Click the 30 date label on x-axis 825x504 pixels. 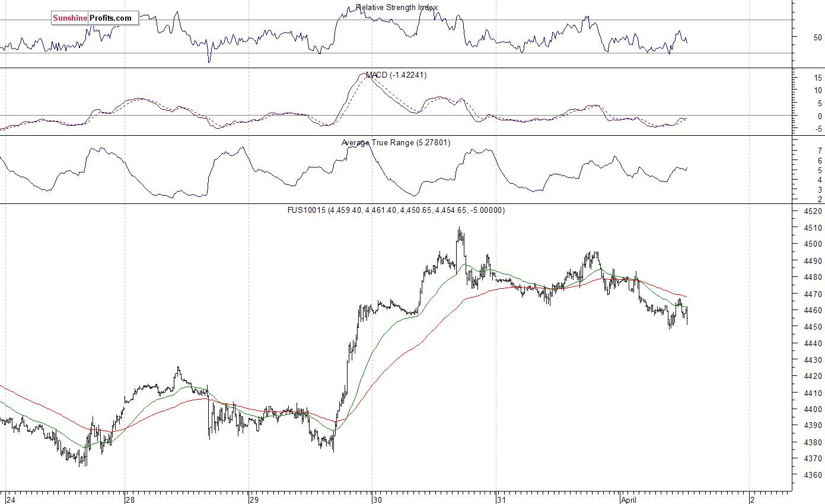(x=378, y=499)
